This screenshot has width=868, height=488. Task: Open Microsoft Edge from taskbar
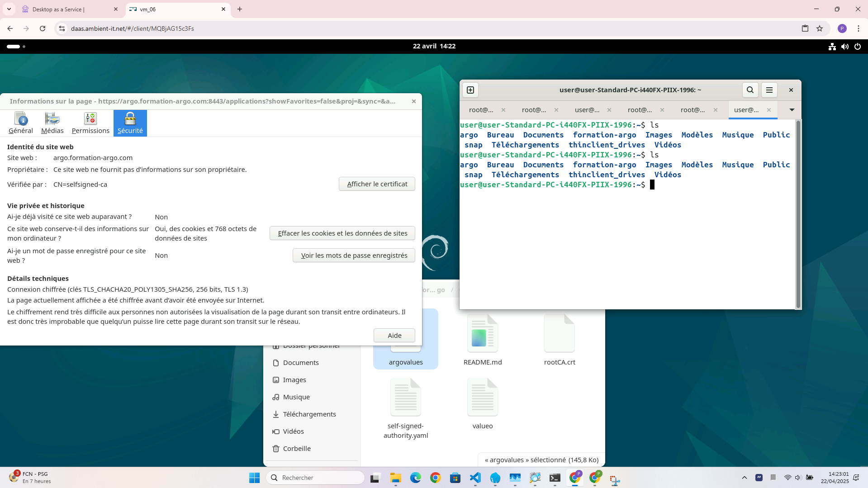(415, 478)
